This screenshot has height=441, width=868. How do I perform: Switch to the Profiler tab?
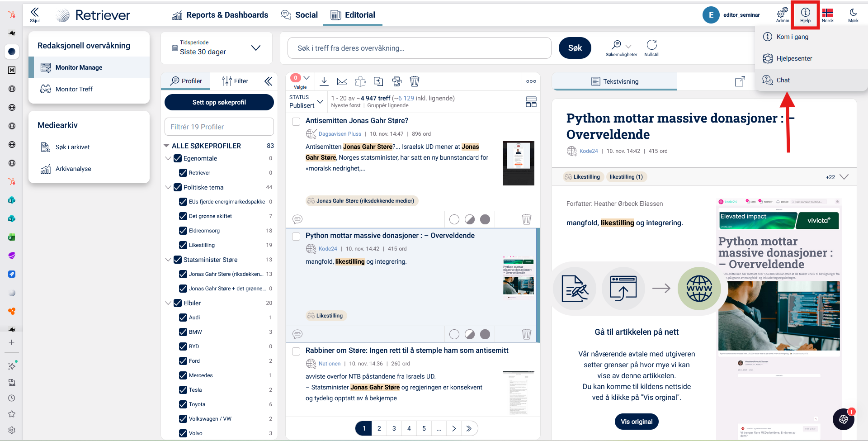pyautogui.click(x=186, y=81)
